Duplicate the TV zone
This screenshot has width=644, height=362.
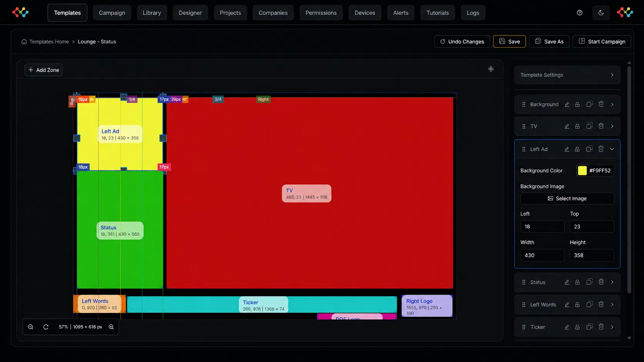[589, 126]
